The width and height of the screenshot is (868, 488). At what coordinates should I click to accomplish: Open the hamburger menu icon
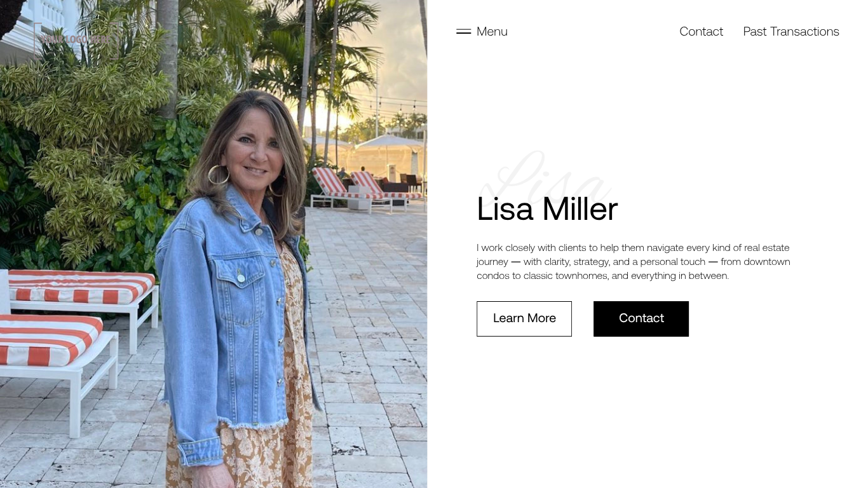coord(463,31)
